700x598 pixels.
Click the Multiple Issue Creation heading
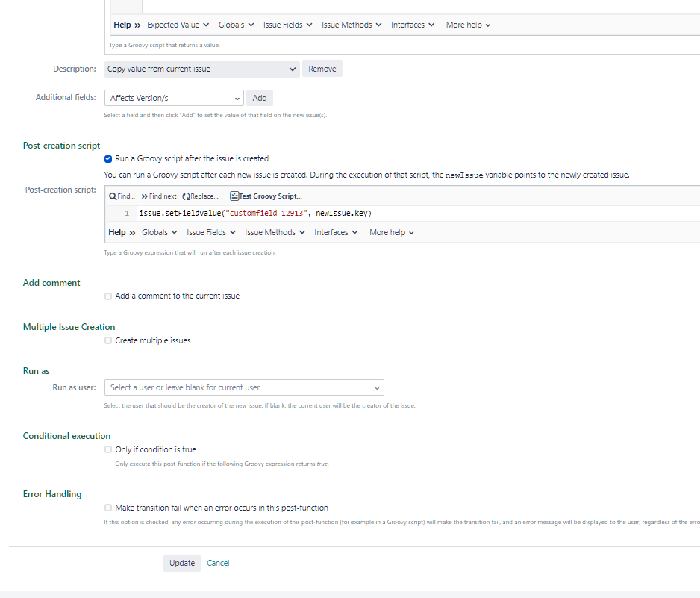point(69,327)
